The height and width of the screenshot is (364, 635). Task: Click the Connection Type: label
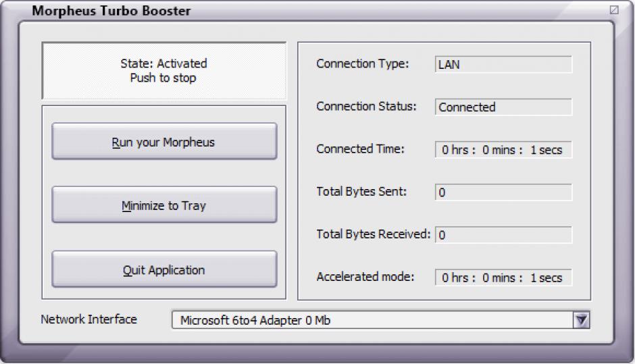tap(363, 63)
